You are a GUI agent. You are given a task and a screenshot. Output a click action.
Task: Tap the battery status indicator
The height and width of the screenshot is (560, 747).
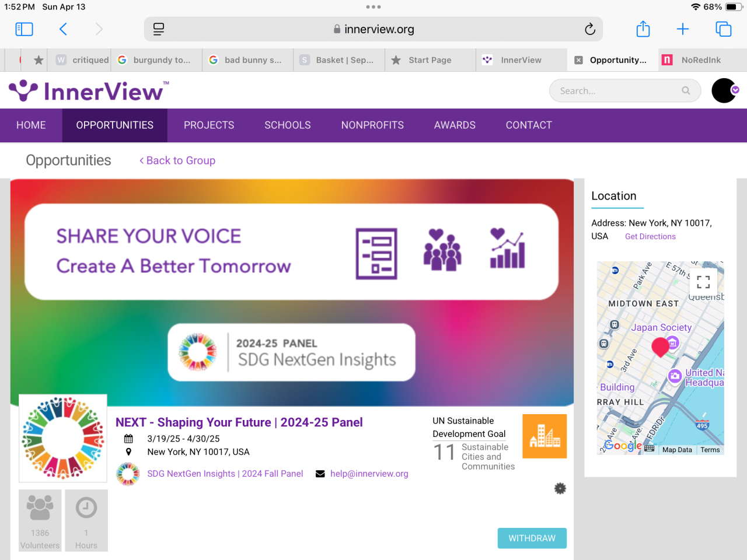pos(734,7)
